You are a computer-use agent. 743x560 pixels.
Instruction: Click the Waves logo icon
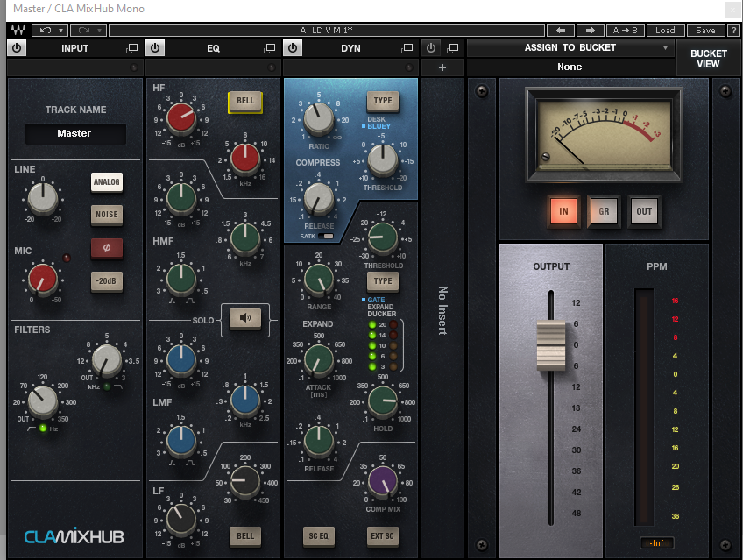(x=18, y=30)
